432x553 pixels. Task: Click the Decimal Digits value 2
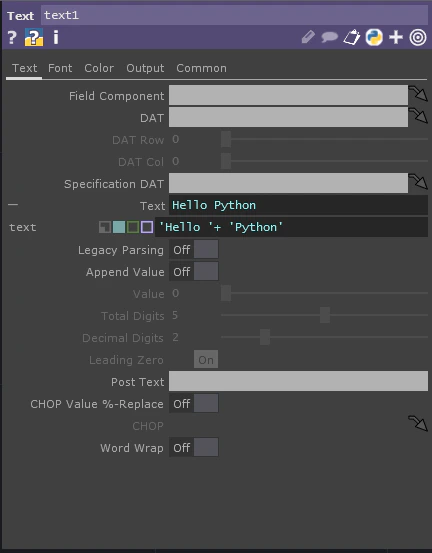[x=175, y=337]
